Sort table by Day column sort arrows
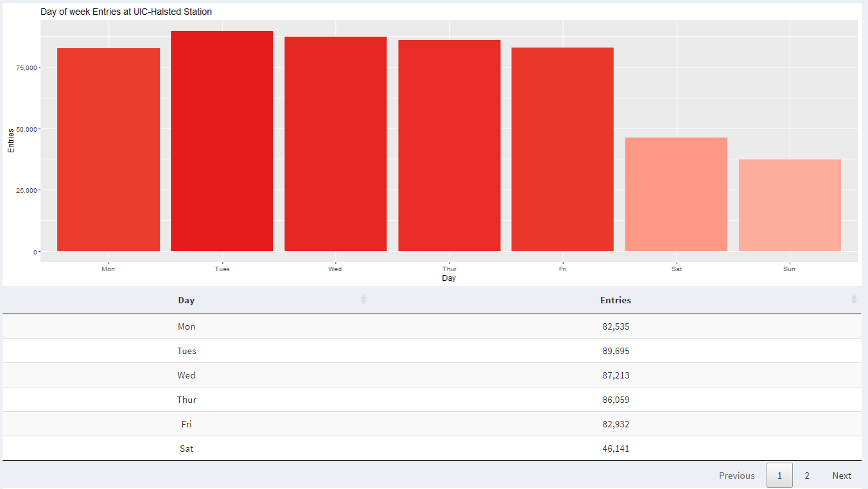This screenshot has width=868, height=489. pos(363,299)
